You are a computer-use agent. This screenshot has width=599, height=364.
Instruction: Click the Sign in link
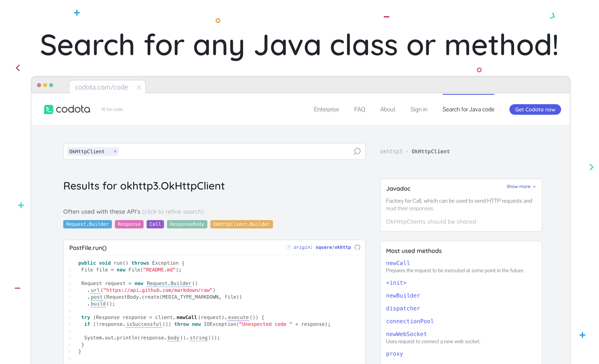419,109
